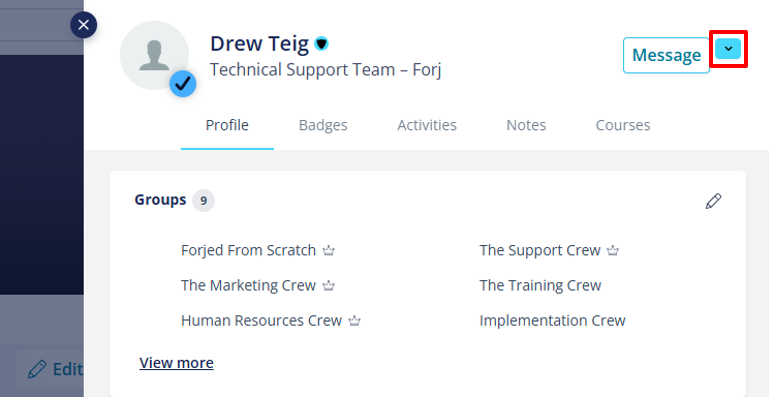This screenshot has height=402, width=769.
Task: Click the pencil icon to edit Groups
Action: click(713, 201)
